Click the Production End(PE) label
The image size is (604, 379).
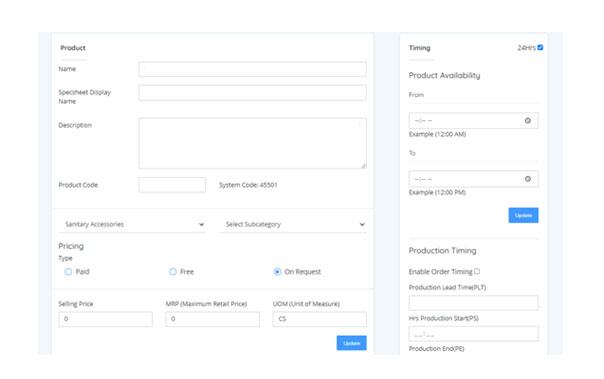coord(436,349)
